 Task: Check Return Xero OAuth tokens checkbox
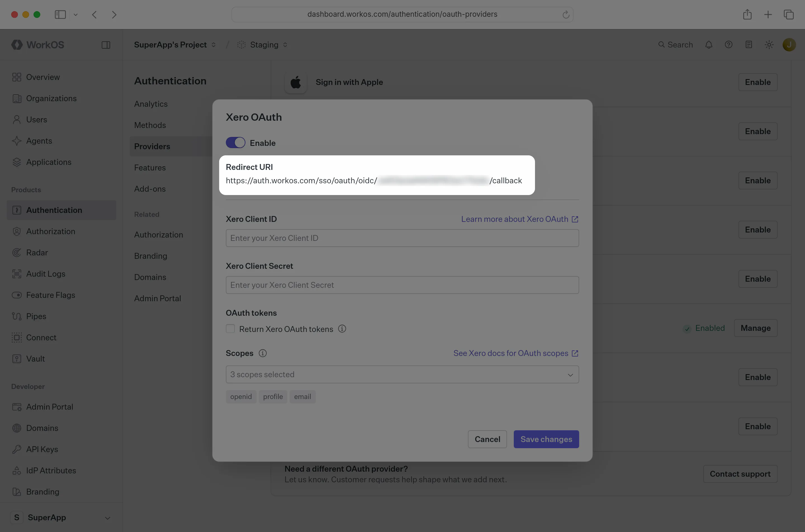coord(230,329)
